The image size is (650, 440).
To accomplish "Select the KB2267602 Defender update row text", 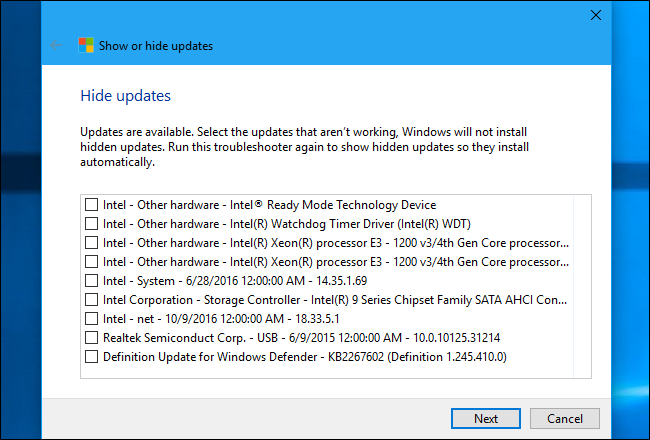I will [x=300, y=356].
